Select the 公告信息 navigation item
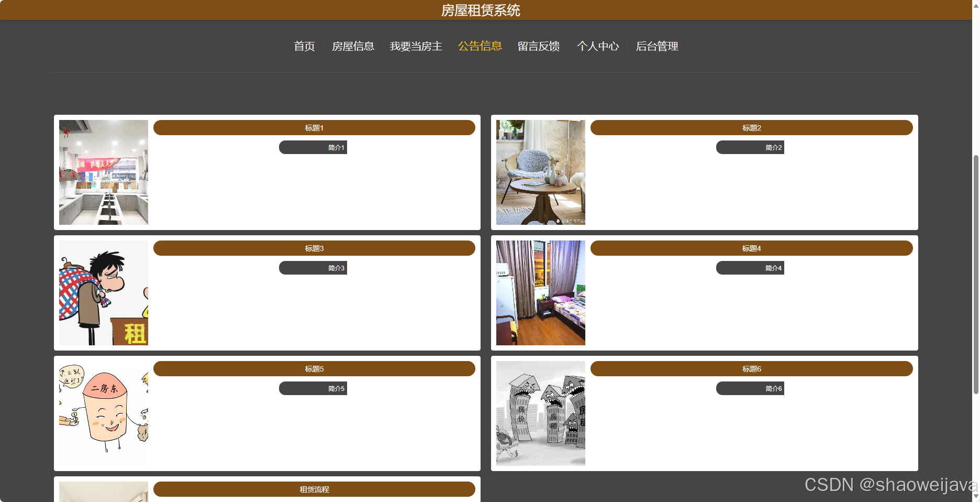Screen dimensions: 980x502 pos(480,46)
